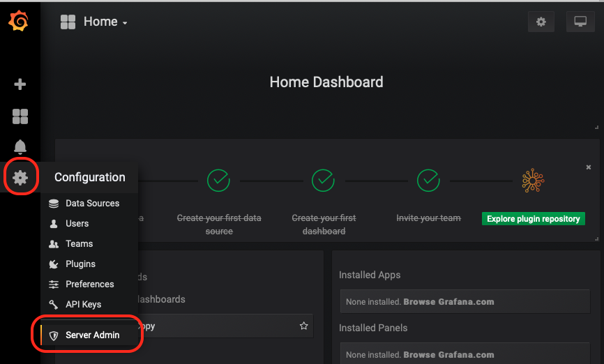
Task: Open the Dashboards grid icon in sidebar
Action: click(x=20, y=116)
